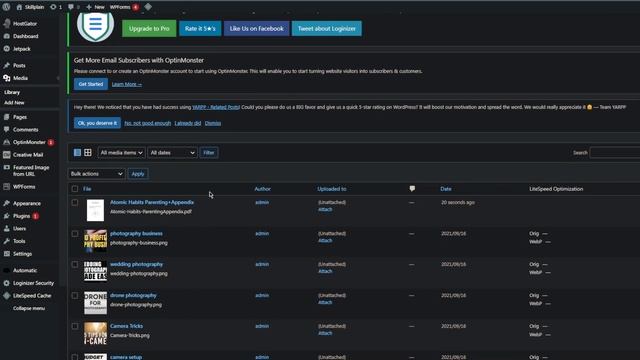Screen dimensions: 640x360
Task: Switch to media grid view
Action: coord(88,153)
